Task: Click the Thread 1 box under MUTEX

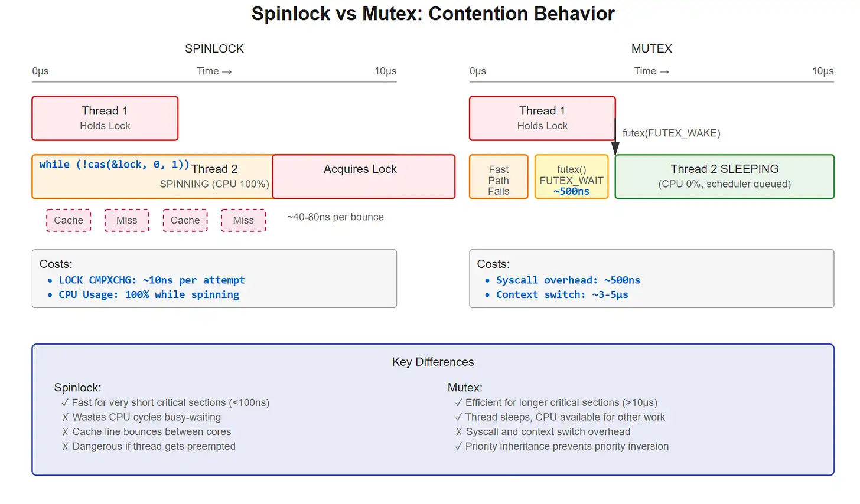Action: (542, 118)
